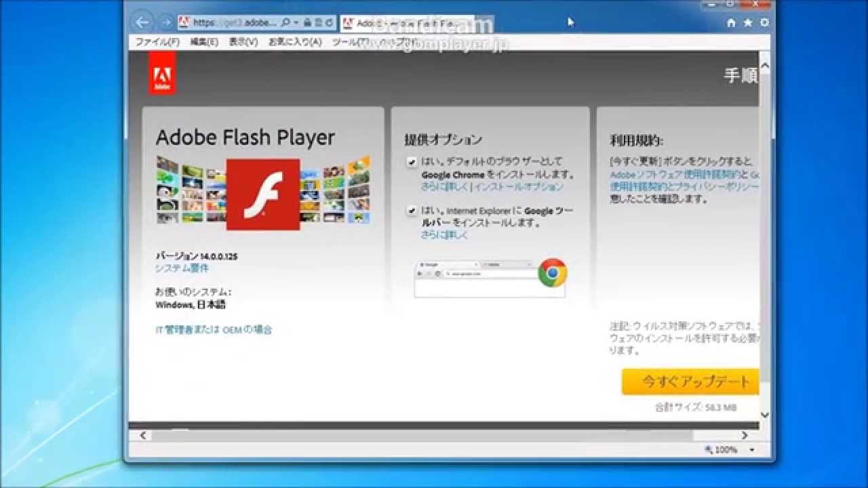Uncheck the Google Chrome install checkbox

coord(412,162)
